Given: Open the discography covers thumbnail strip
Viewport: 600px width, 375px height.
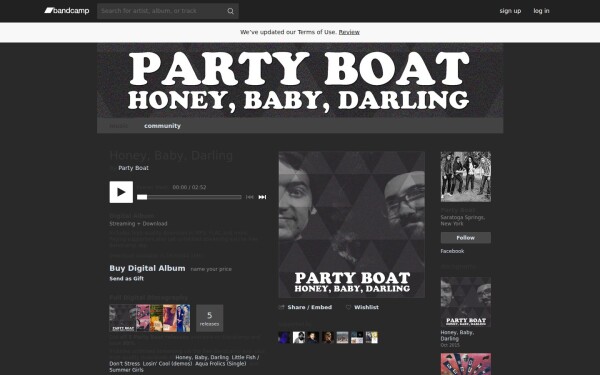Looking at the screenshot, I should (150, 318).
